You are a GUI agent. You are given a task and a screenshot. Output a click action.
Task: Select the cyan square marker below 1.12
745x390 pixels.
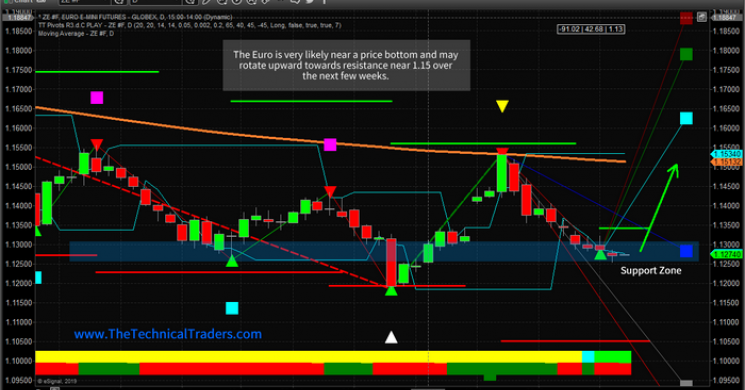click(232, 308)
